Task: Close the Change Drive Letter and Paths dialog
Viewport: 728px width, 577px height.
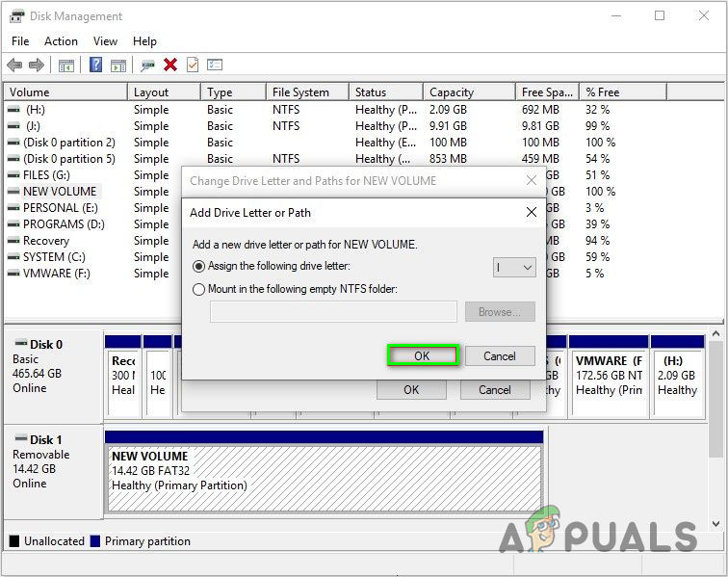Action: (x=532, y=180)
